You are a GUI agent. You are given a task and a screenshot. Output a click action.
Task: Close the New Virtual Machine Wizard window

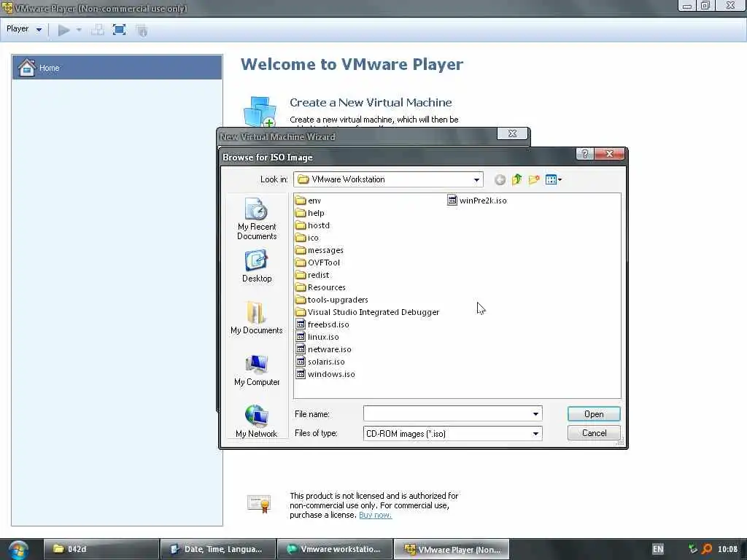pos(513,134)
